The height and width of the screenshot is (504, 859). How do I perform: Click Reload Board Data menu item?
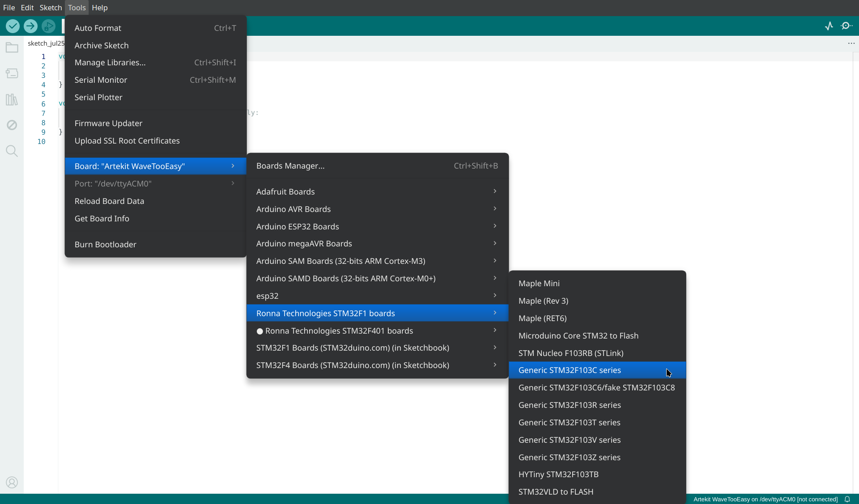pos(155,201)
